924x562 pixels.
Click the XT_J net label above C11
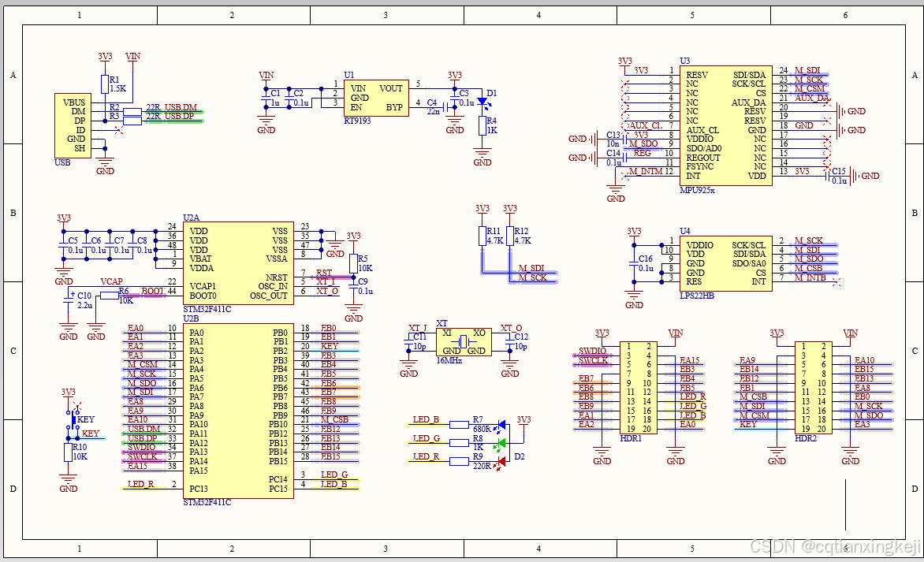point(417,328)
